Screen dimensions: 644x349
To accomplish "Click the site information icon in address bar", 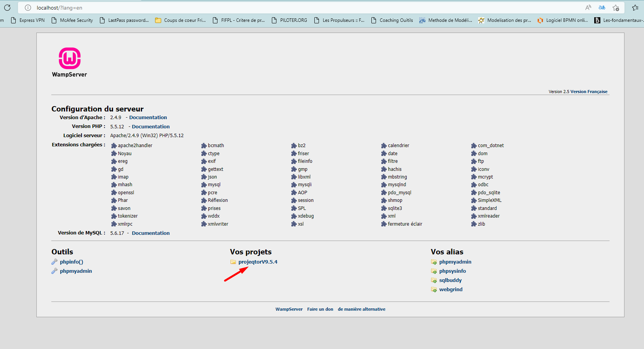I will [28, 8].
